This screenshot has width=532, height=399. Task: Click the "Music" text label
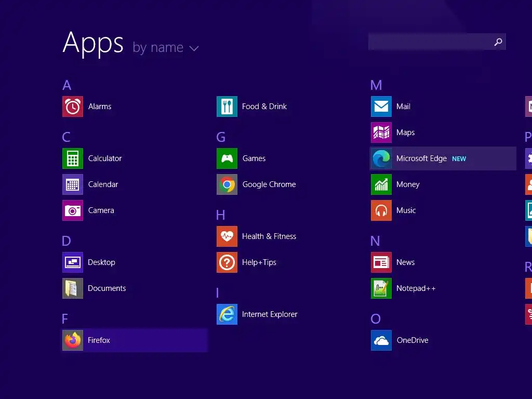tap(406, 210)
